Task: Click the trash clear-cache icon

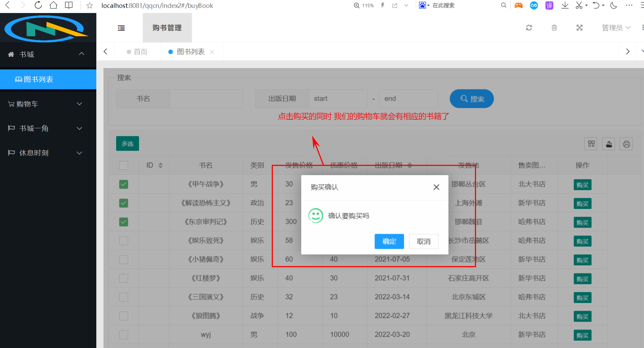Action: pos(554,28)
